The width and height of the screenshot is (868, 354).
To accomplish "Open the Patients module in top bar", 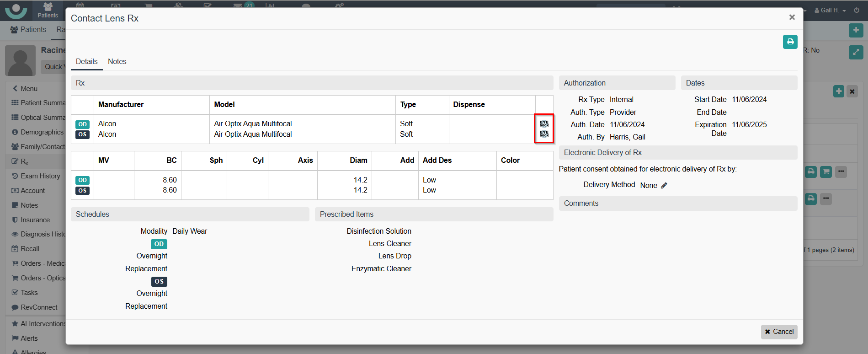I will 48,10.
